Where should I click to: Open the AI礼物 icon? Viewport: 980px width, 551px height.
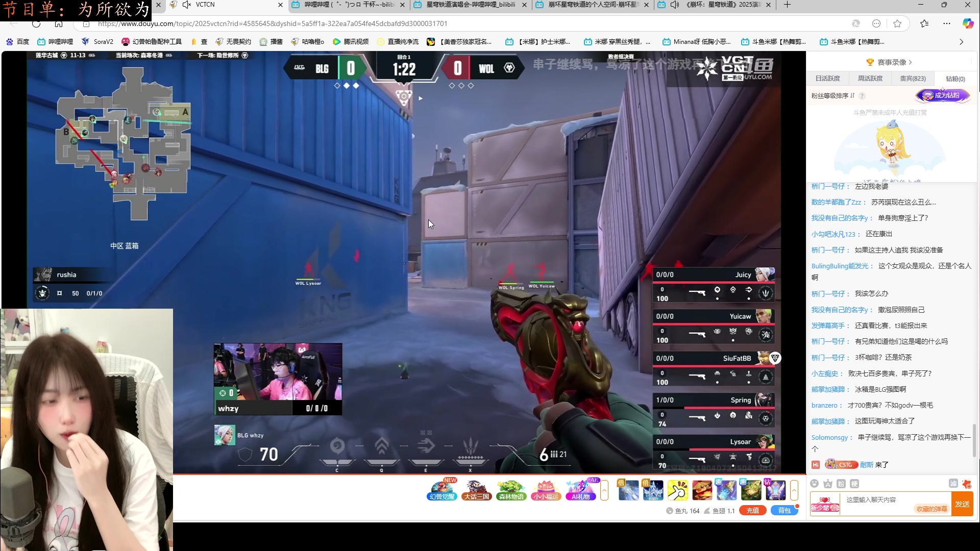(581, 490)
